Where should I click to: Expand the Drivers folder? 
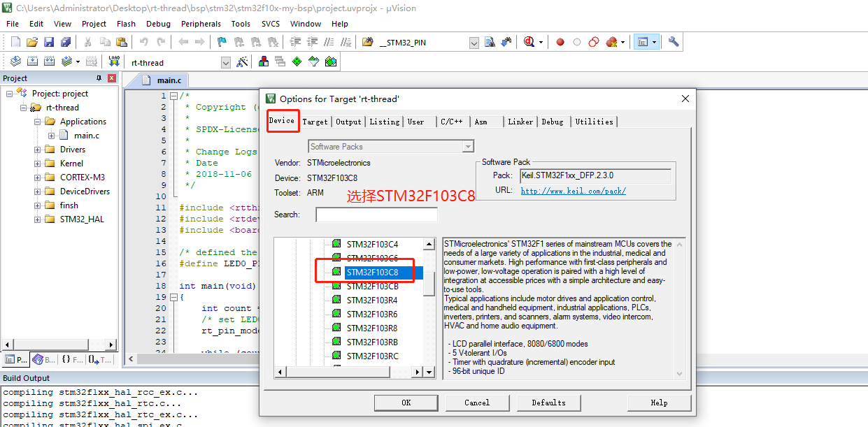pyautogui.click(x=37, y=150)
